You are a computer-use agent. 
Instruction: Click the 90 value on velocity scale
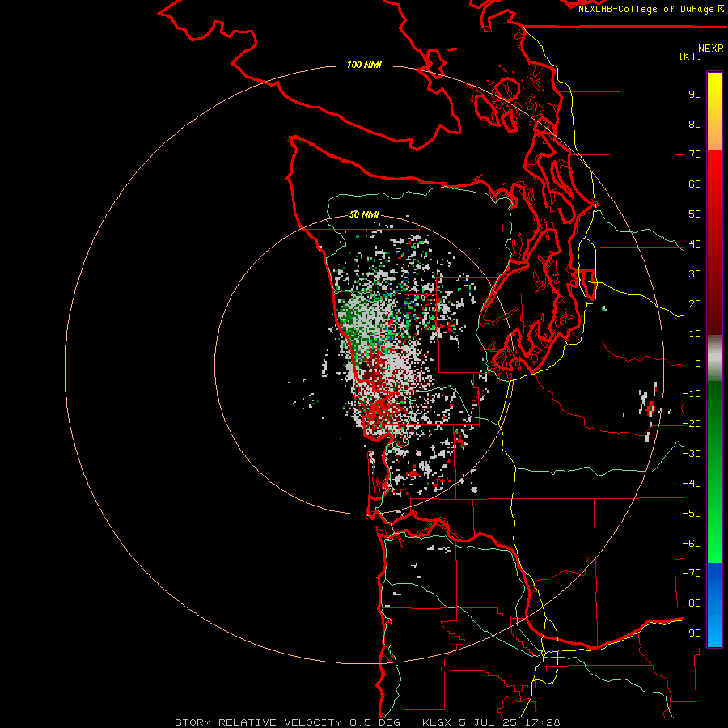point(695,95)
